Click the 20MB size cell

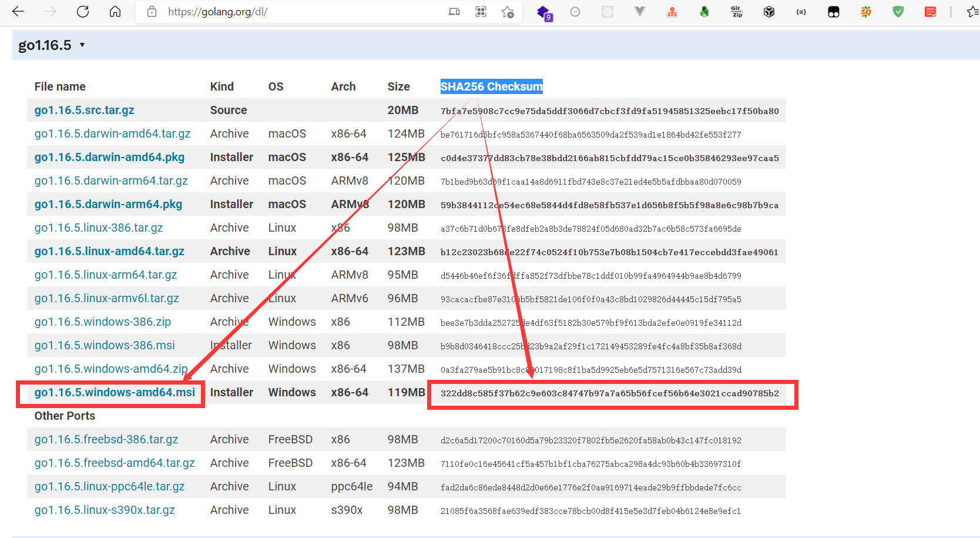[x=403, y=110]
